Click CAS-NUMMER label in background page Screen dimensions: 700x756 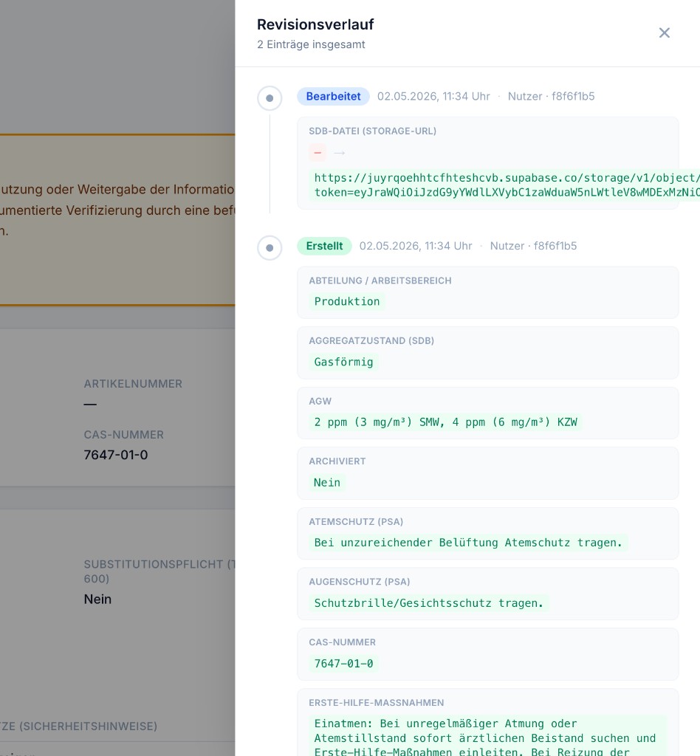(x=124, y=435)
